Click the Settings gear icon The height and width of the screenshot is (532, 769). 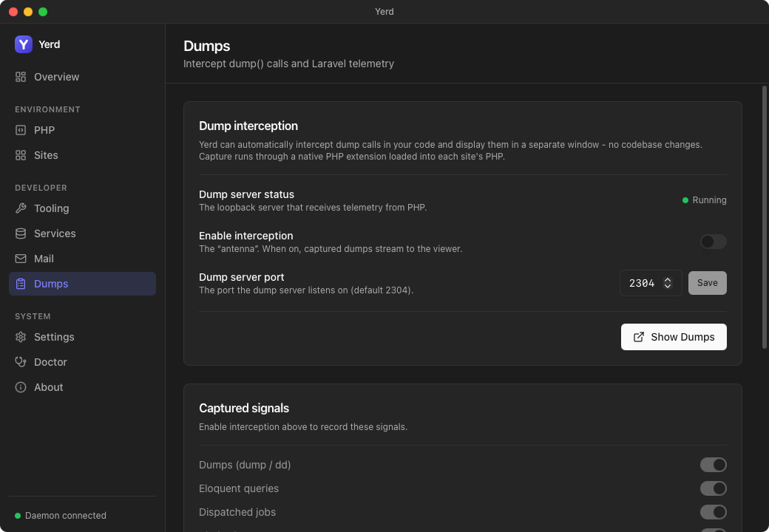pyautogui.click(x=21, y=337)
